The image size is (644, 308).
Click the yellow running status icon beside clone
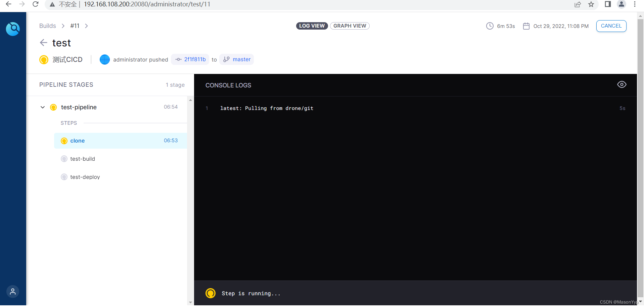[x=64, y=141]
